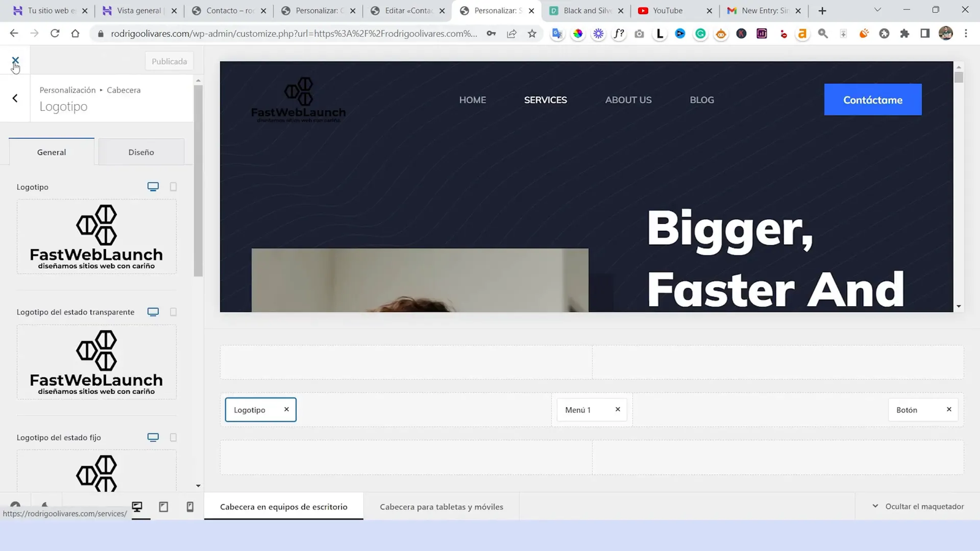This screenshot has width=980, height=551.
Task: Click the browser extensions puzzle icon
Action: click(905, 34)
